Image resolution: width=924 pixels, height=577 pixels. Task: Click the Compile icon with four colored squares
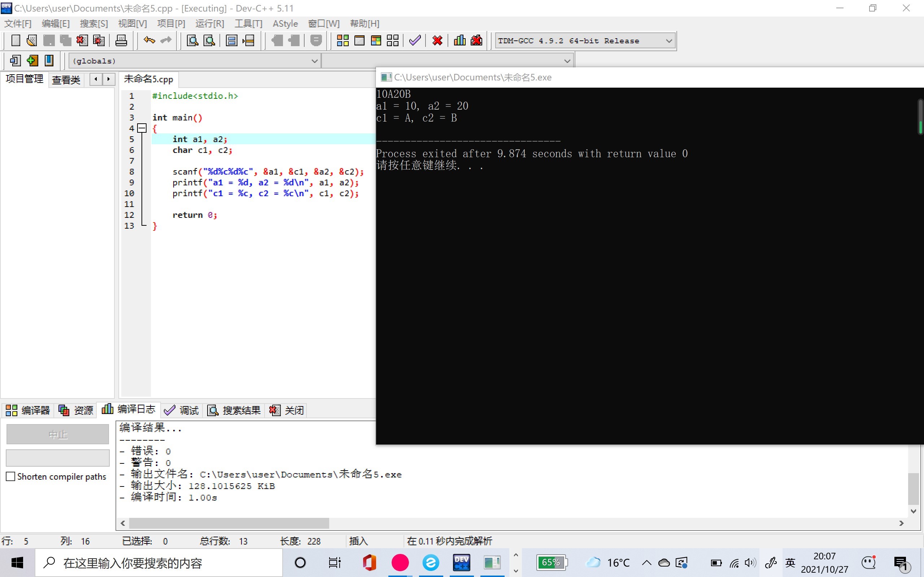343,40
